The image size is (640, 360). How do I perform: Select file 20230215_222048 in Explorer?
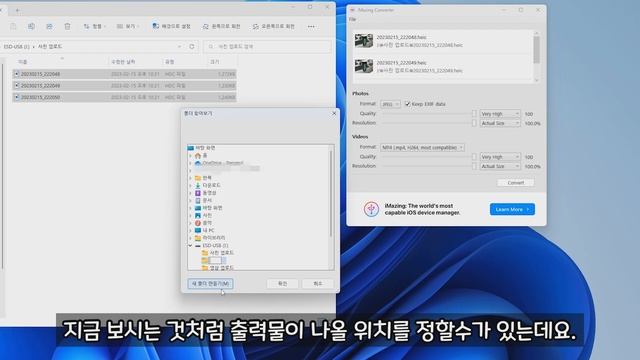124,74
